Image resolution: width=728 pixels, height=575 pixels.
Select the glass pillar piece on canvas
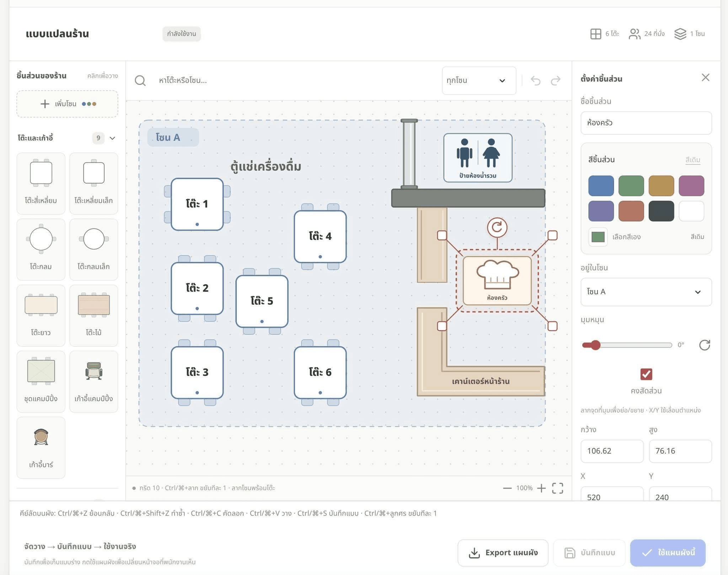tap(409, 154)
